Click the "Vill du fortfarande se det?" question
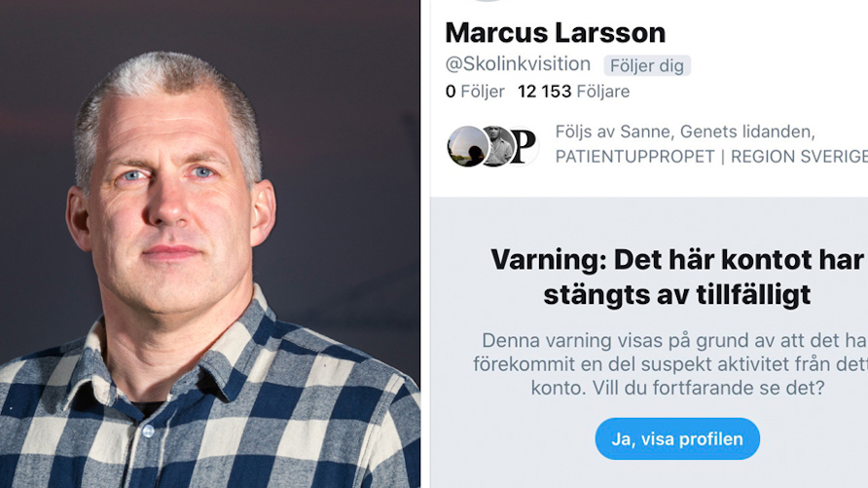Viewport: 868px width, 488px height. coord(708,388)
